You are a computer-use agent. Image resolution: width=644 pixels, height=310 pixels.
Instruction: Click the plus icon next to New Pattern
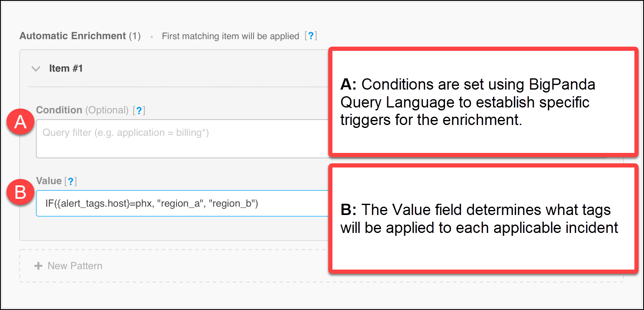[38, 265]
